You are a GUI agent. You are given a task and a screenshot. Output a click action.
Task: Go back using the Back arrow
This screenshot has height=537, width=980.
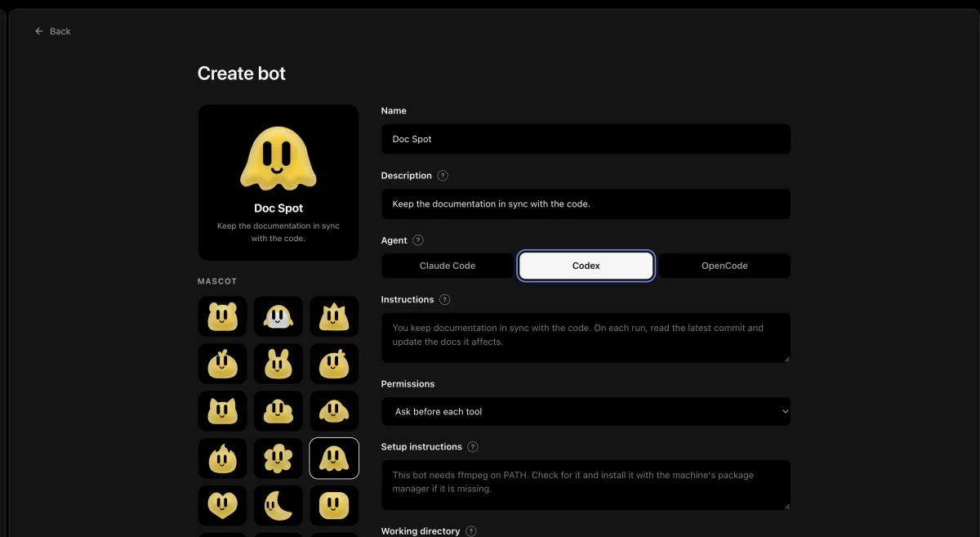tap(52, 31)
